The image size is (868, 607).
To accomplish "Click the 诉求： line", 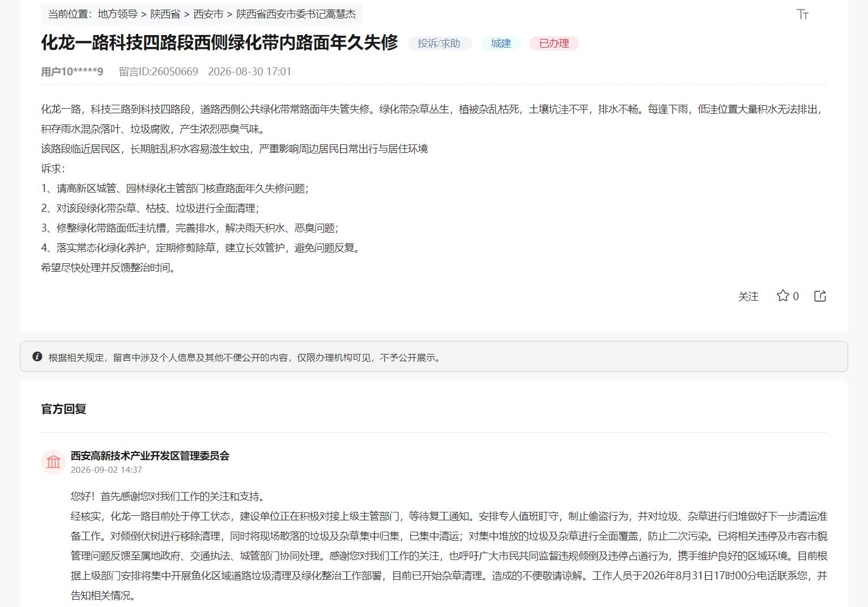I will [53, 168].
